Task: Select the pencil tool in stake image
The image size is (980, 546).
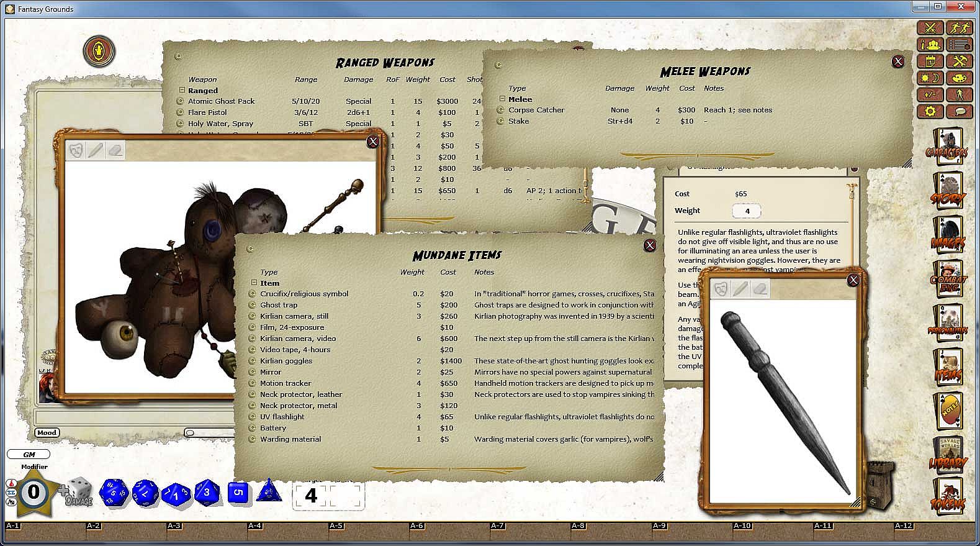Action: (x=740, y=288)
